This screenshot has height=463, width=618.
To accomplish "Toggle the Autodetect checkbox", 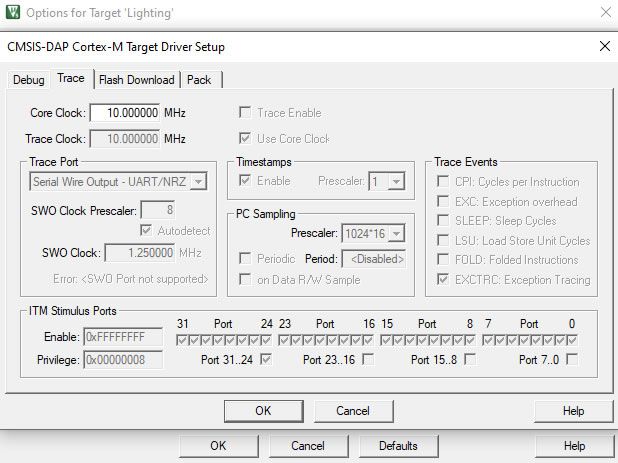I will [x=146, y=230].
